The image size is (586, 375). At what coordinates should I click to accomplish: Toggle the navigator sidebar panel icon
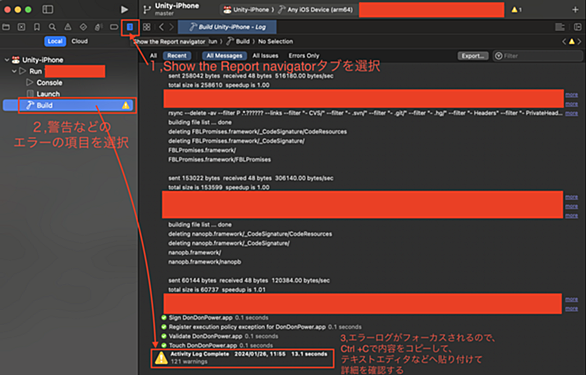(47, 9)
